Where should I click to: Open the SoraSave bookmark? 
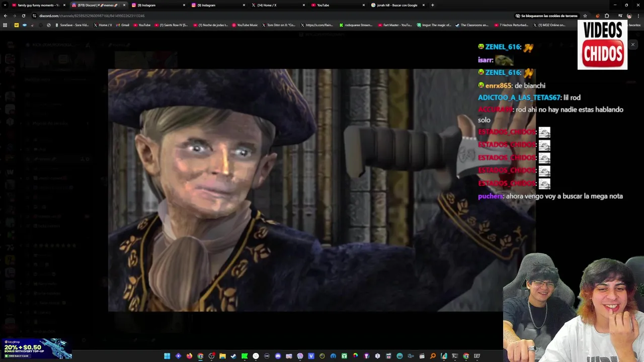(x=72, y=25)
